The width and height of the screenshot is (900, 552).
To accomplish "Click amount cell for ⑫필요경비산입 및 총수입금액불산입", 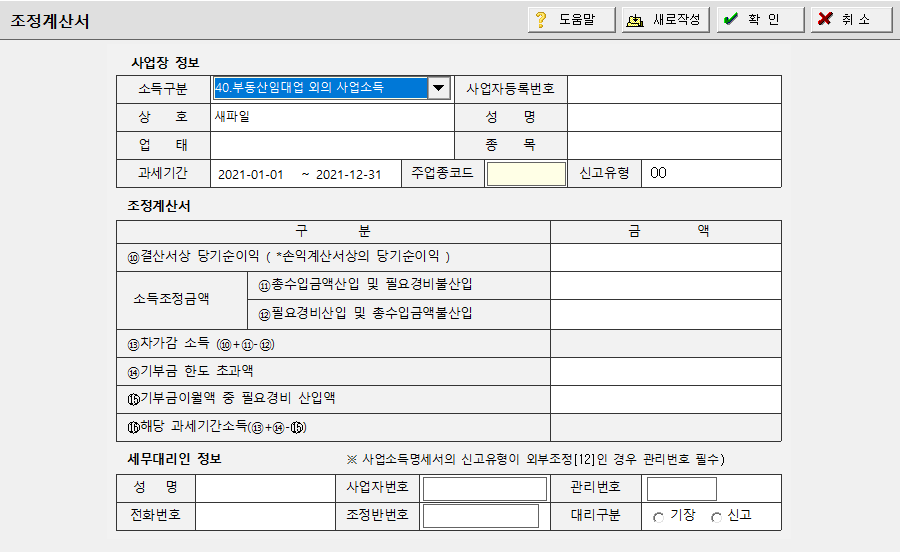I will click(666, 314).
